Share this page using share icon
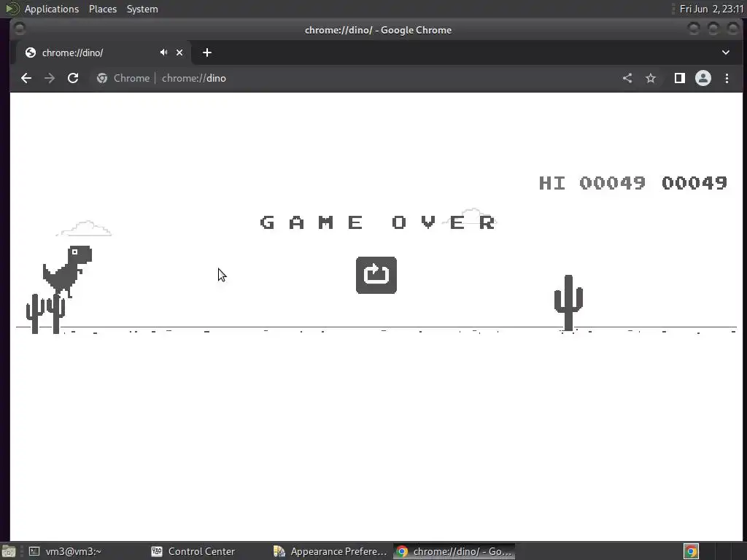The image size is (747, 560). coord(627,78)
